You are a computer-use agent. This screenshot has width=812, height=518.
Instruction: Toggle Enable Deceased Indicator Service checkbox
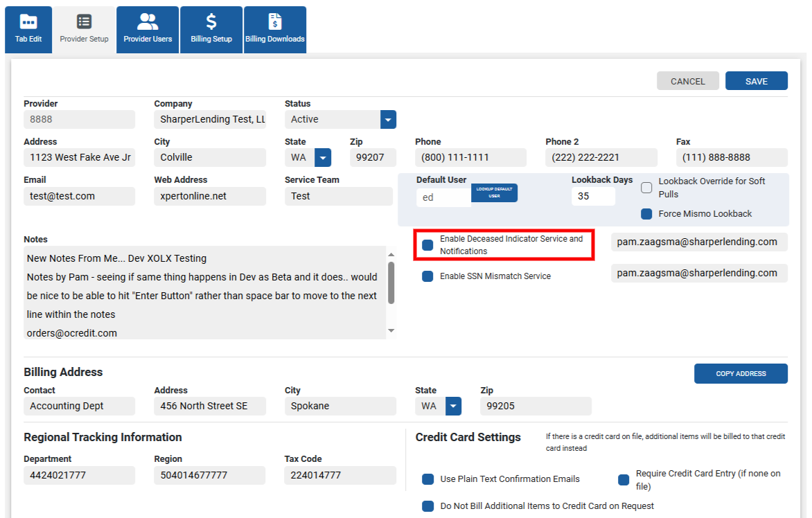tap(427, 244)
